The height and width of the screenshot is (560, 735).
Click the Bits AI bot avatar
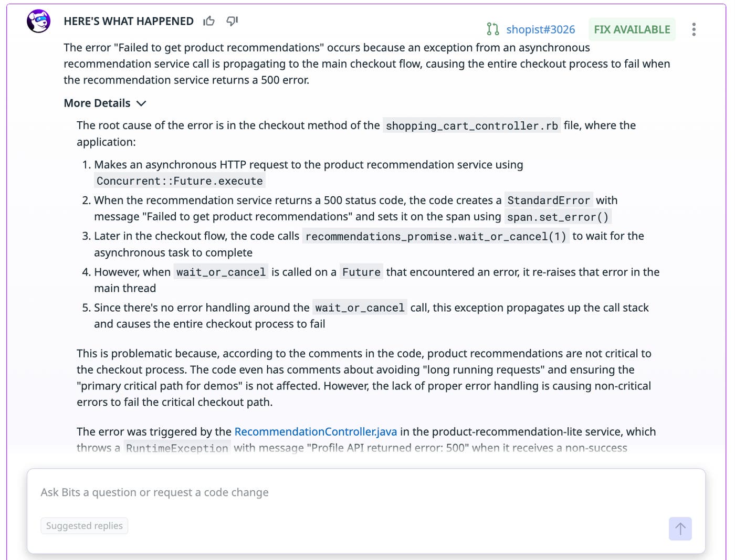[x=38, y=21]
